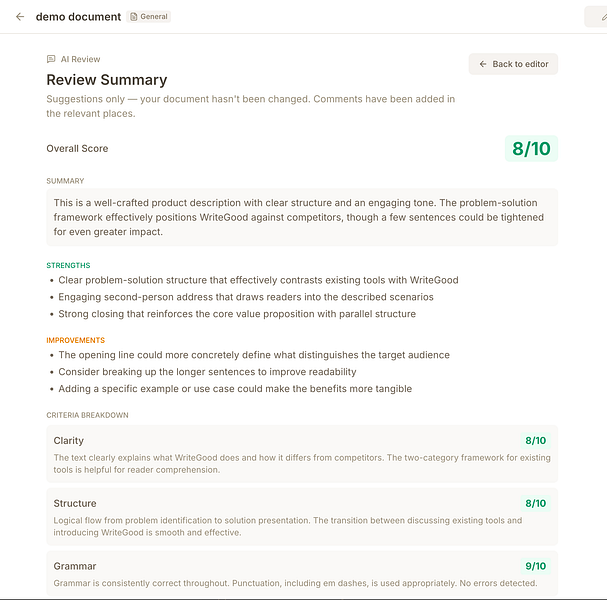This screenshot has height=600, width=607.
Task: Click the Improvements section label
Action: pos(75,341)
